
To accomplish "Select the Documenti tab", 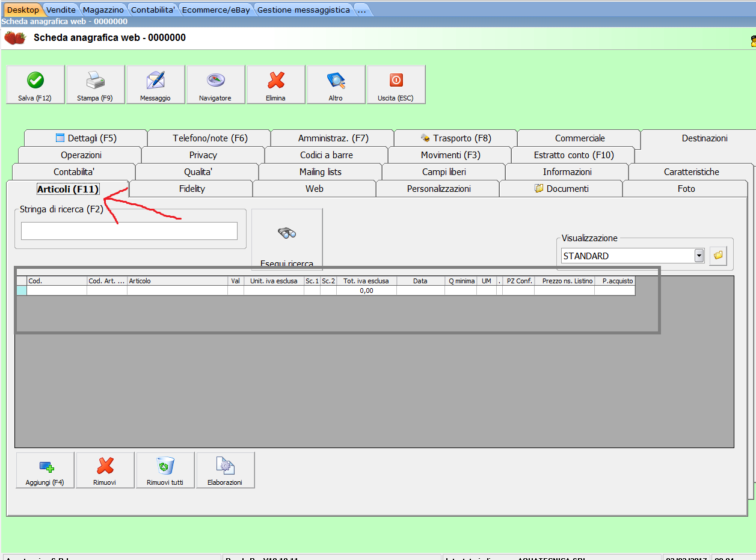I will (561, 189).
